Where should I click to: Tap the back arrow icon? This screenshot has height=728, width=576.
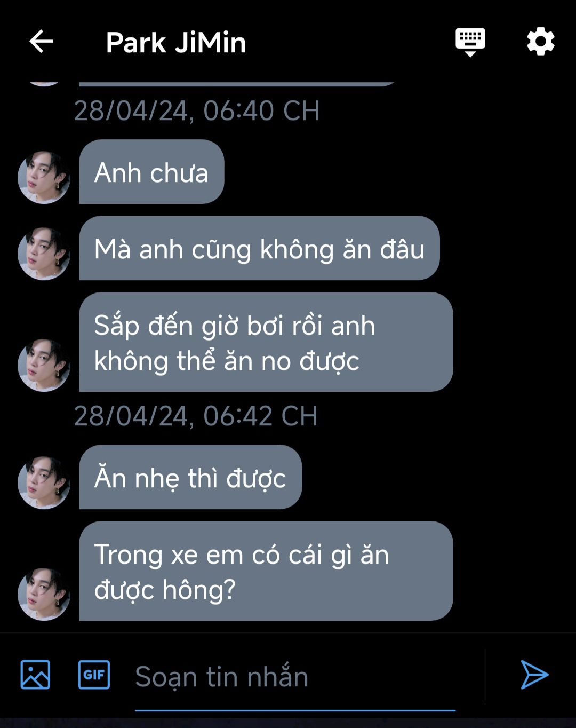(x=41, y=42)
